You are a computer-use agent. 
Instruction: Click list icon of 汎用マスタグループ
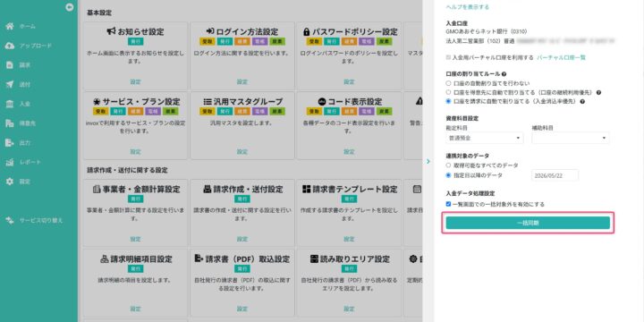click(208, 102)
